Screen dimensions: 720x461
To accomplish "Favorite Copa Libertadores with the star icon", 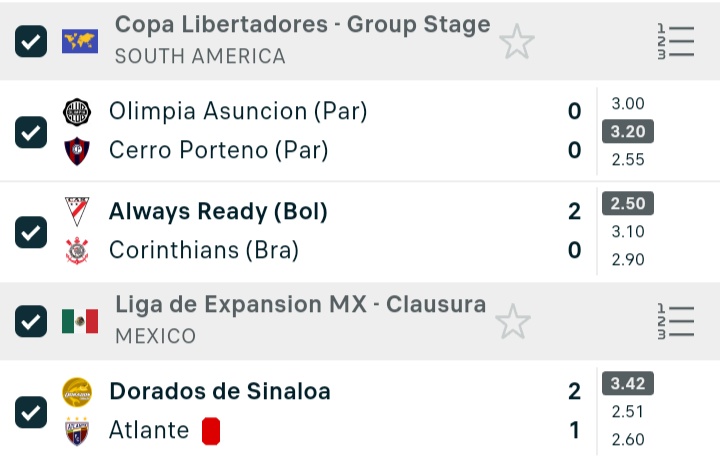I will point(517,41).
